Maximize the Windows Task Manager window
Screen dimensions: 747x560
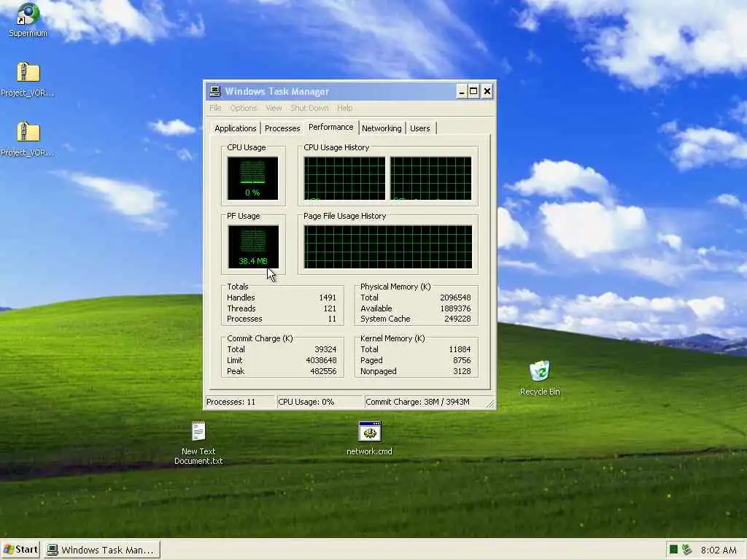coord(473,91)
